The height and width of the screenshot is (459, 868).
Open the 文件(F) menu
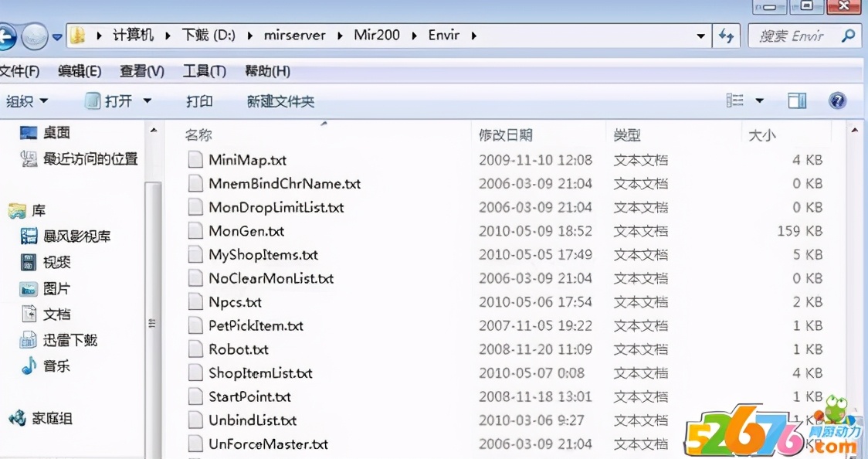click(x=19, y=71)
